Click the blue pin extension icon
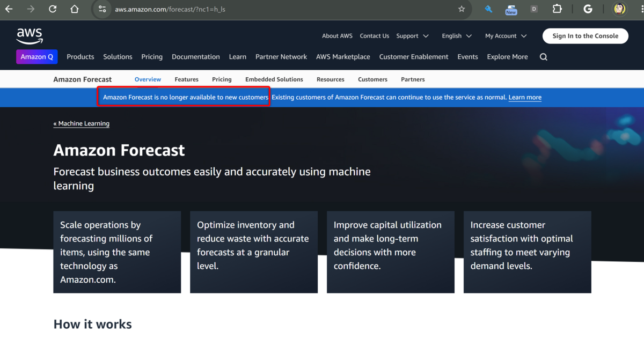 coord(488,9)
